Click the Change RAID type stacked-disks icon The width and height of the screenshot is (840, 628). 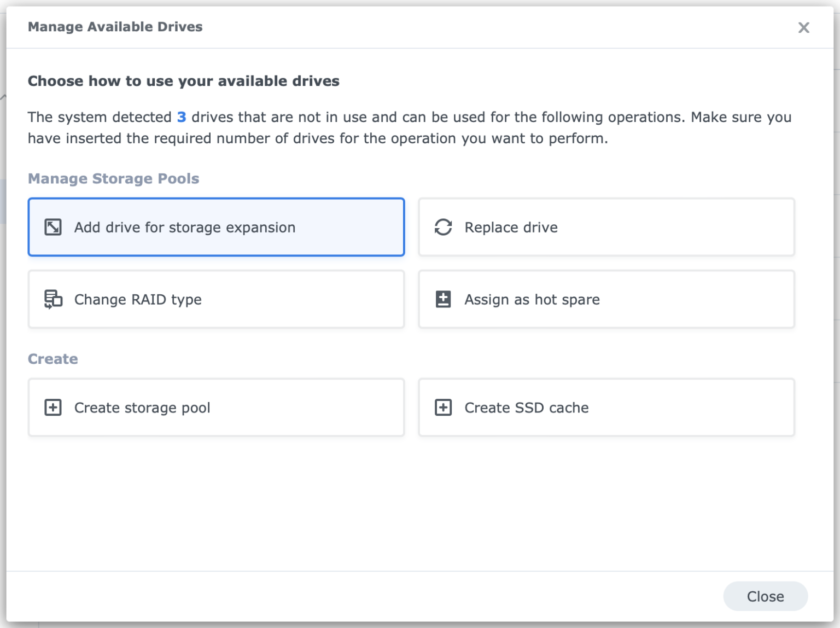click(x=52, y=299)
